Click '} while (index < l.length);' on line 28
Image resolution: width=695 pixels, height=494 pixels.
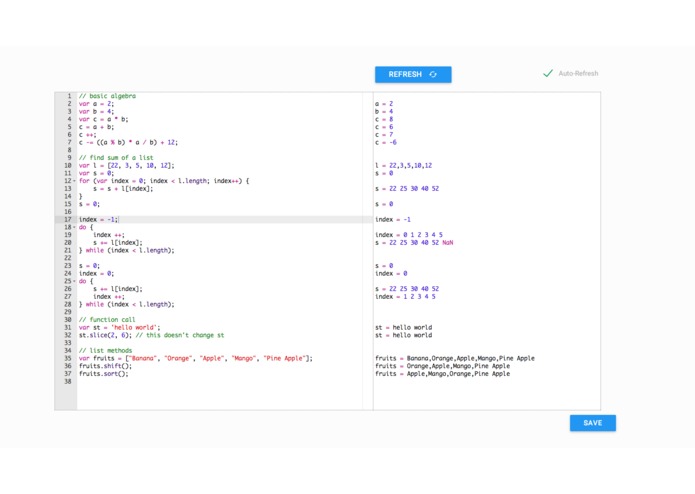click(x=126, y=304)
